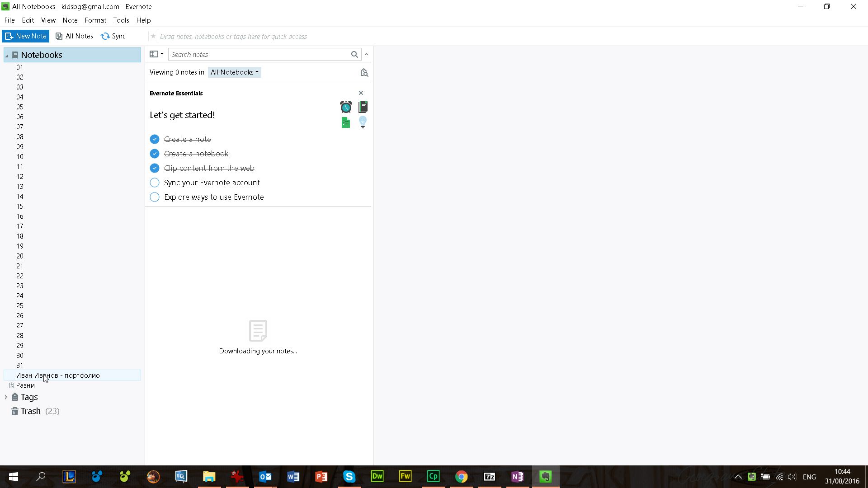Open the Format menu
Image resolution: width=868 pixels, height=488 pixels.
tap(95, 20)
